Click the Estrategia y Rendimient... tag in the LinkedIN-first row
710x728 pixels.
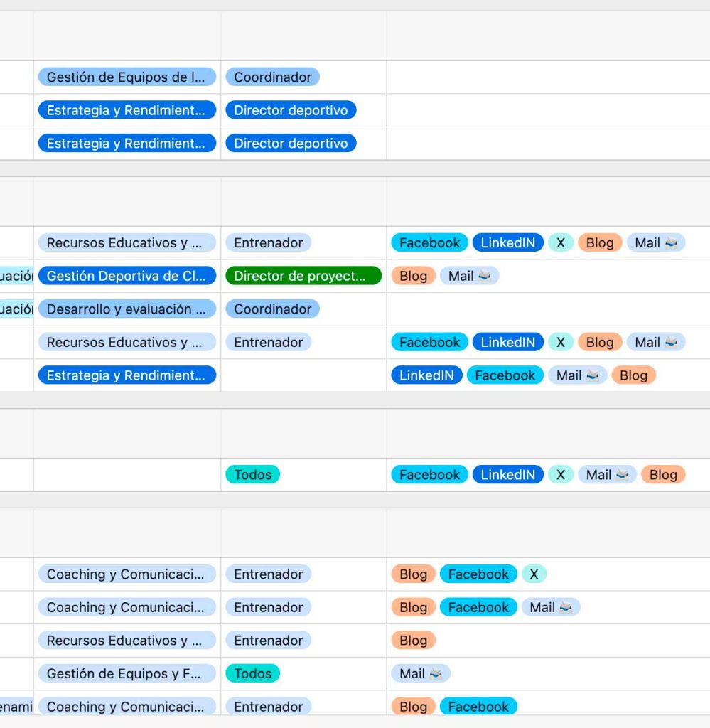pos(127,375)
